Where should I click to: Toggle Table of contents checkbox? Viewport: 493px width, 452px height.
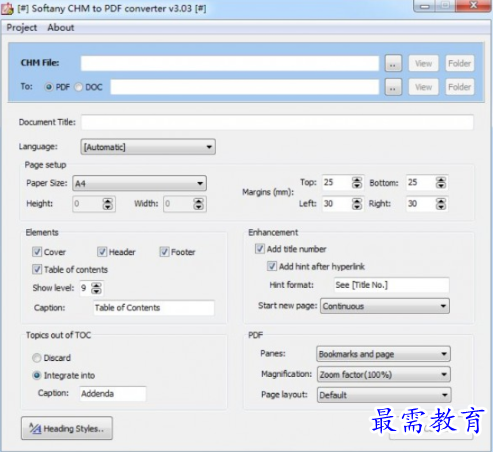click(37, 269)
